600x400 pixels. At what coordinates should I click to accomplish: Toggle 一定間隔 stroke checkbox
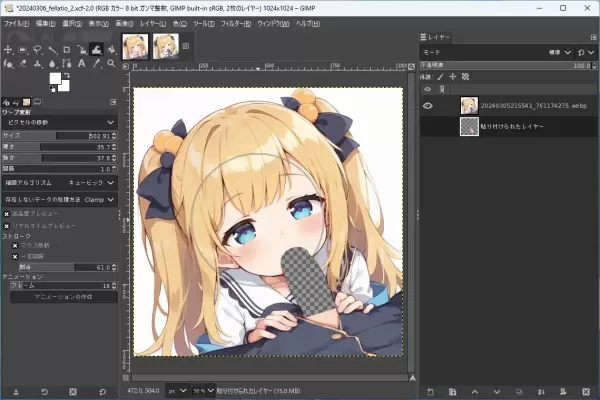tap(15, 257)
